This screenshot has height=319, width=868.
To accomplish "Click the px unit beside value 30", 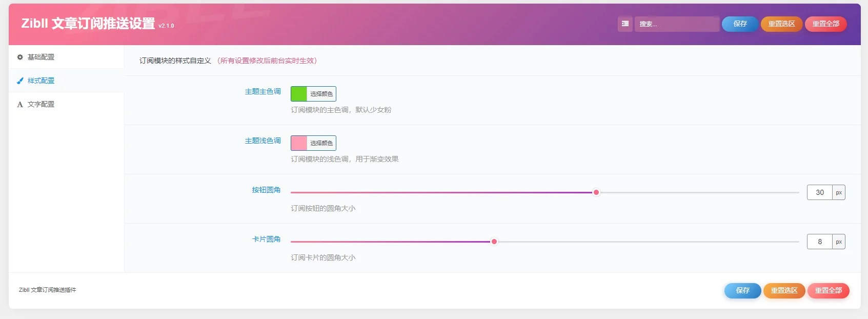I will [839, 192].
